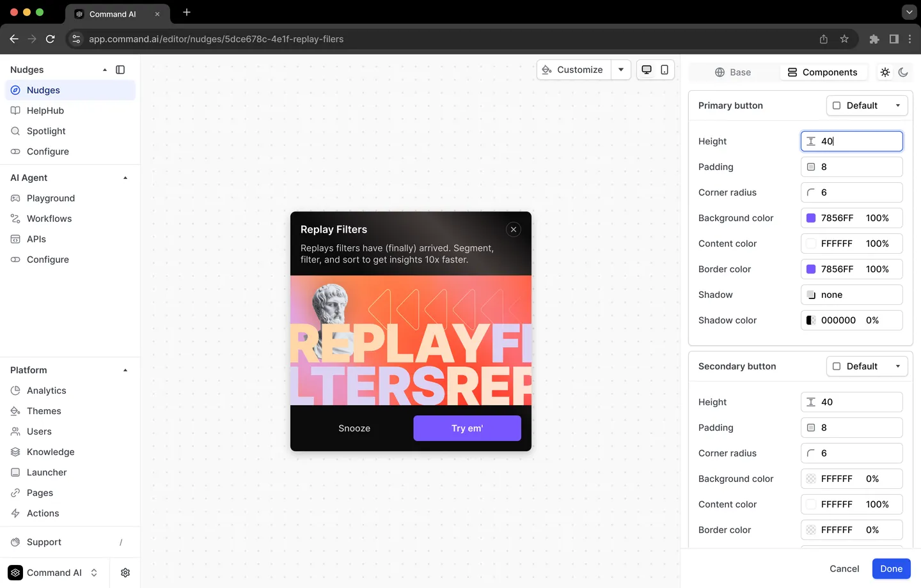
Task: Collapse the Platform section
Action: pos(125,370)
